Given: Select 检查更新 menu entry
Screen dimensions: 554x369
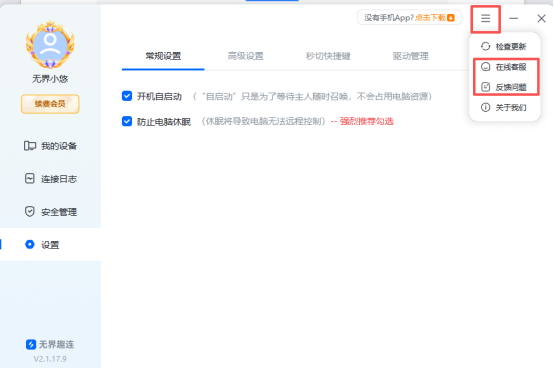Looking at the screenshot, I should coord(505,46).
